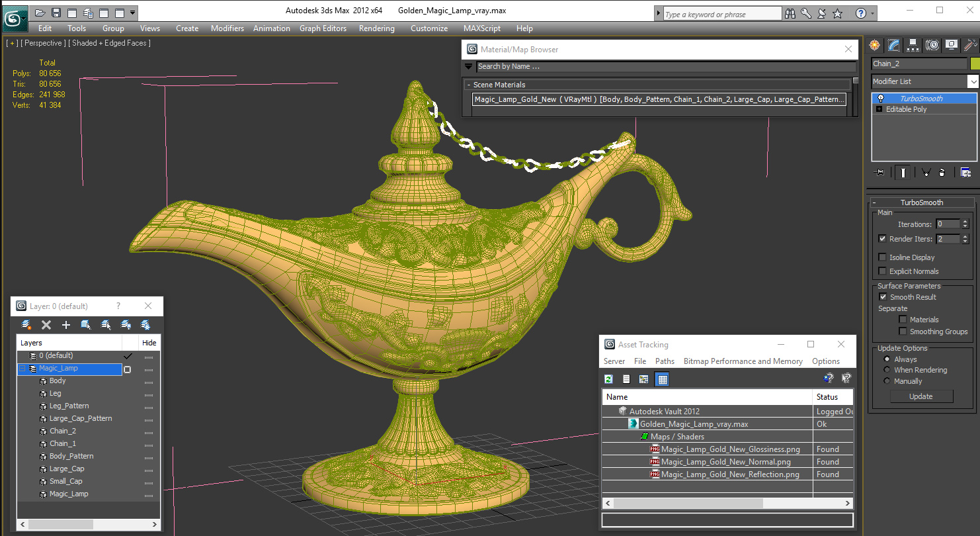Enable Separate by Materials checkbox
This screenshot has height=536, width=980.
click(903, 320)
